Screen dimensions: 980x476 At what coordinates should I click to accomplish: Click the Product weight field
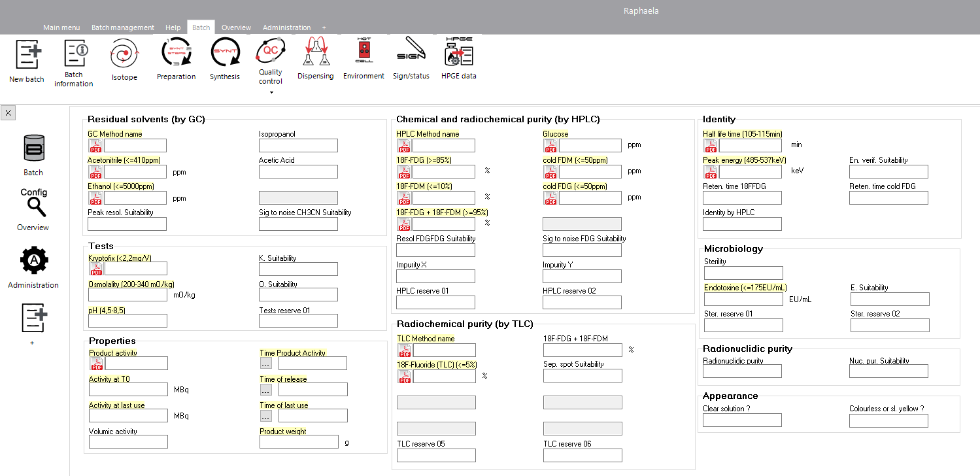coord(299,441)
